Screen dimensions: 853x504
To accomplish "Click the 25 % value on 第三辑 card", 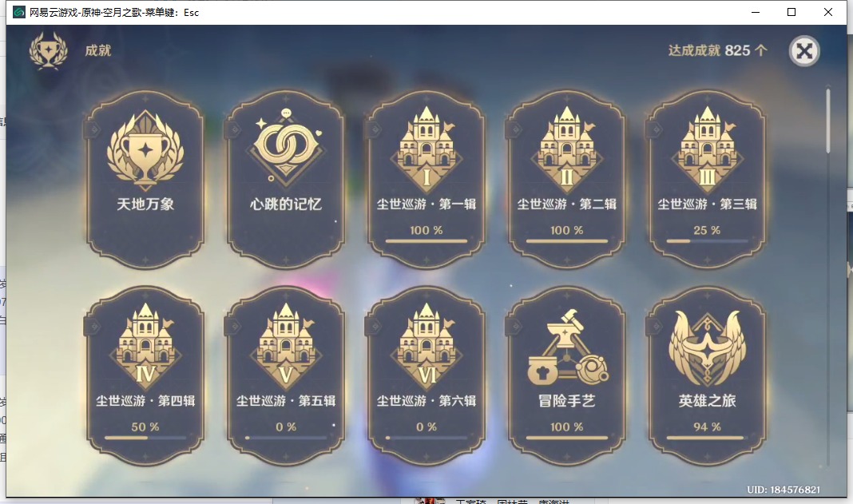I will coord(707,230).
